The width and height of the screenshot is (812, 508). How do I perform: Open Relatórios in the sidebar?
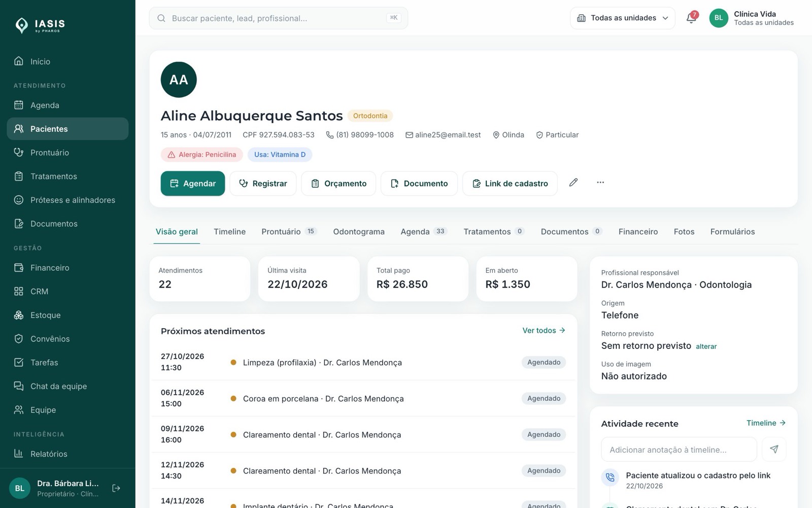pos(67,454)
